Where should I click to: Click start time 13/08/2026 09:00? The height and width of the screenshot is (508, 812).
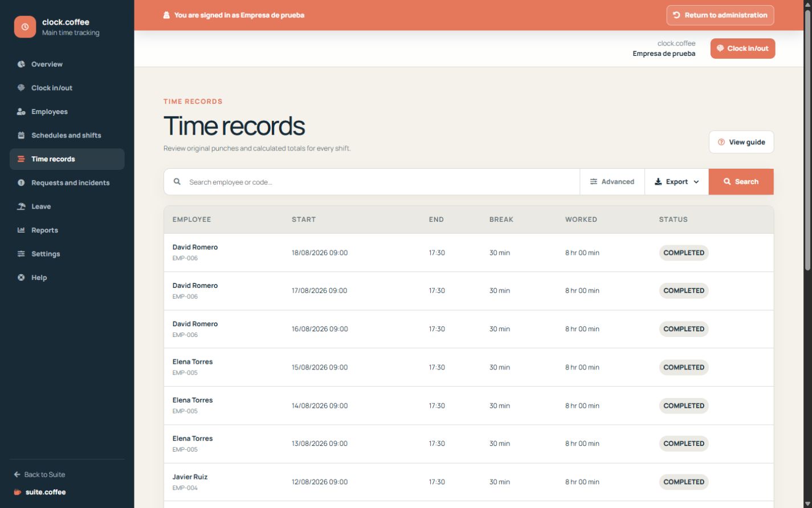320,444
